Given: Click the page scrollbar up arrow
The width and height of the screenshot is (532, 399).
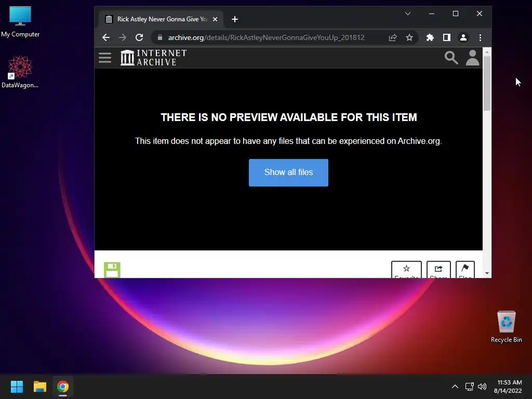Looking at the screenshot, I should 487,52.
